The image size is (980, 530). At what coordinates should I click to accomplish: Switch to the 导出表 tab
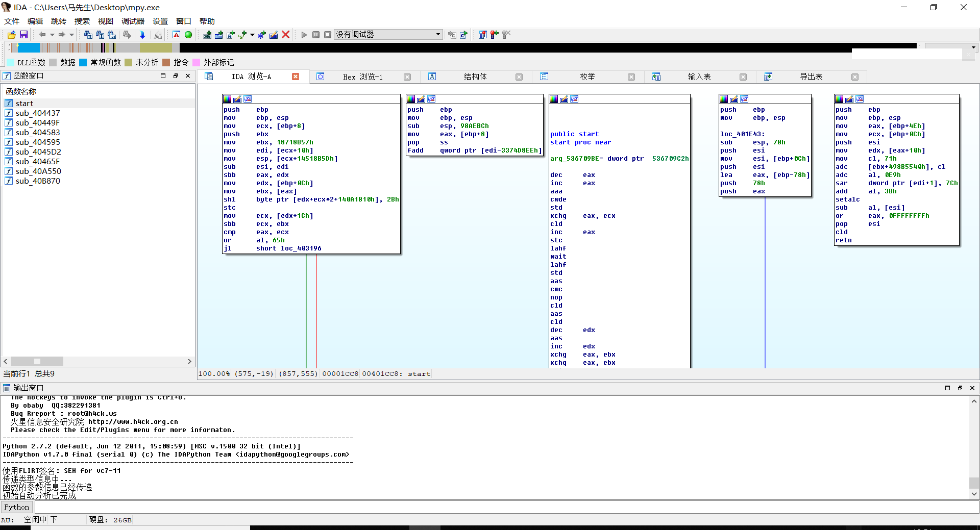coord(811,77)
